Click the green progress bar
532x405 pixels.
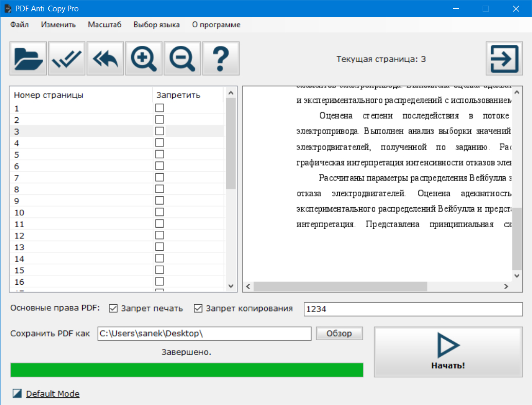pyautogui.click(x=187, y=370)
